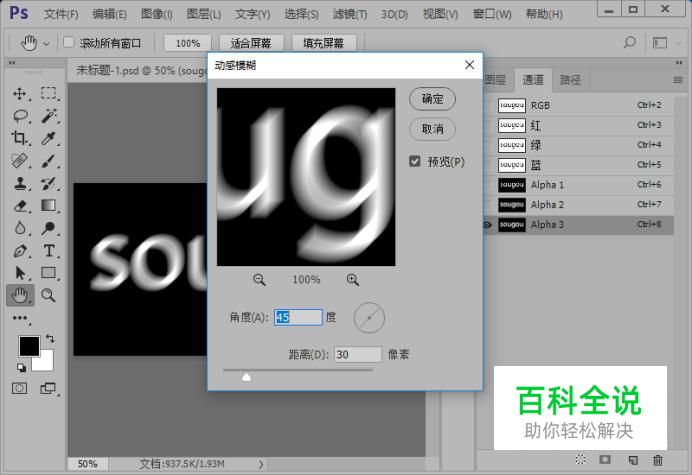Screen dimensions: 692x475
Task: Select the Move tool
Action: pos(20,94)
